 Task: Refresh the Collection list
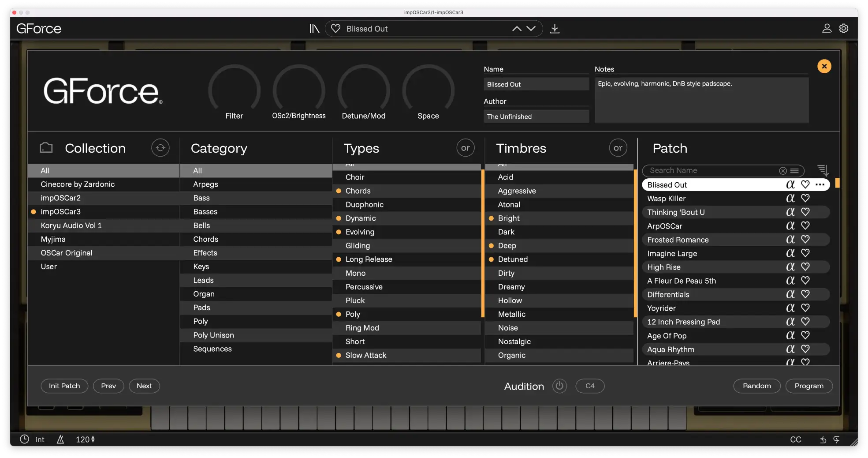click(160, 148)
